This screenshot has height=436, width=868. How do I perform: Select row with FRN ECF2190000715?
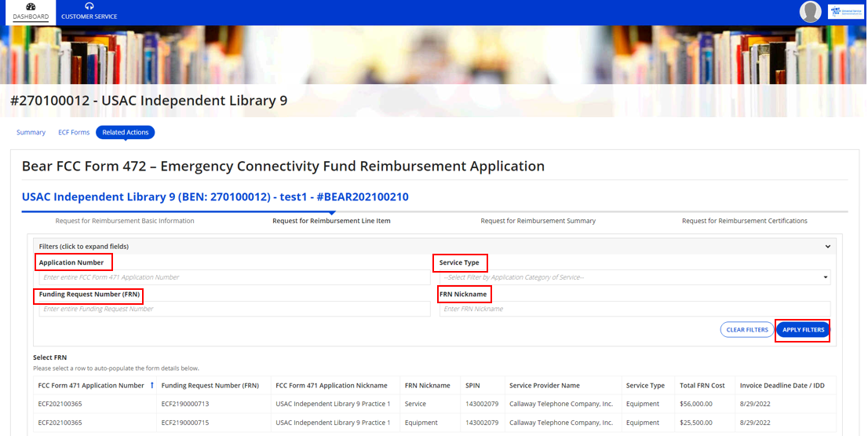coord(435,423)
